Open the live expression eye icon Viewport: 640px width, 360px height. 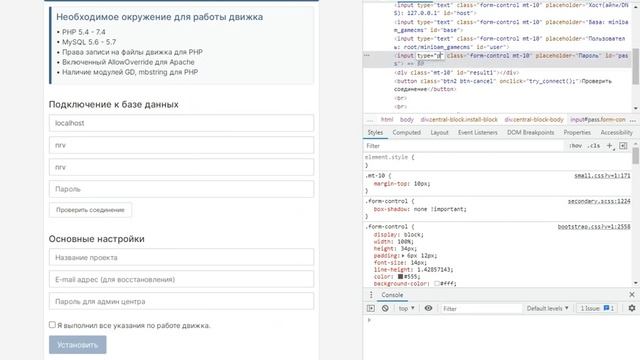[x=428, y=308]
